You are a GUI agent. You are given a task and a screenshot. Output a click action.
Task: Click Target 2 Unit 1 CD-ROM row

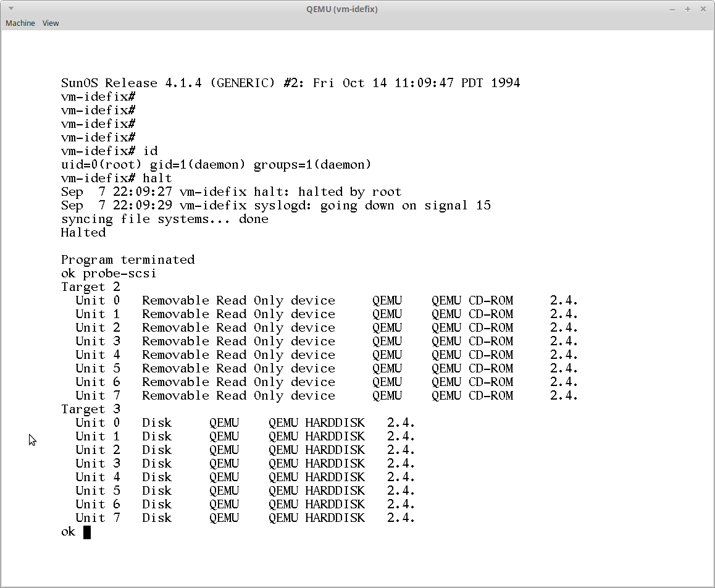327,314
